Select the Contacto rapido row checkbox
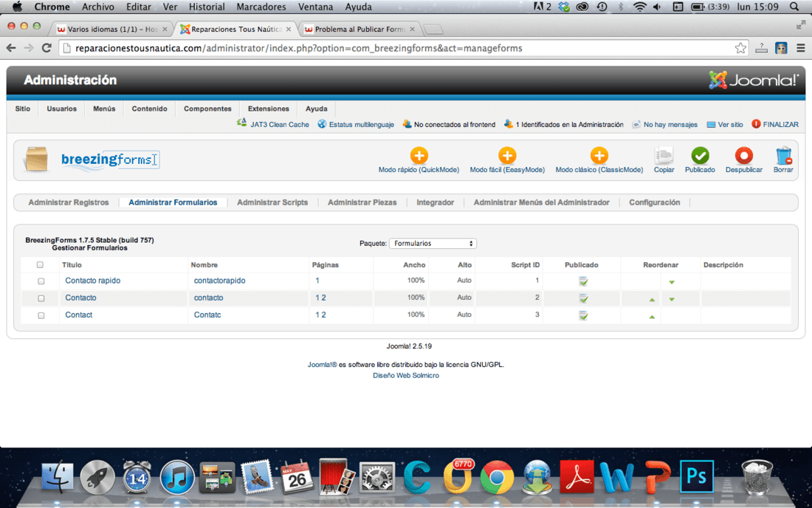The height and width of the screenshot is (508, 812). [x=41, y=281]
